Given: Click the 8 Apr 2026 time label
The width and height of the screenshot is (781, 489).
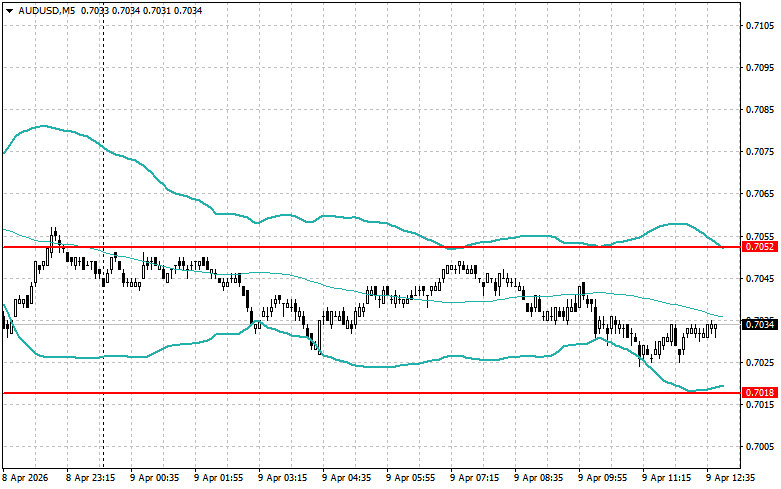Looking at the screenshot, I should pos(25,478).
